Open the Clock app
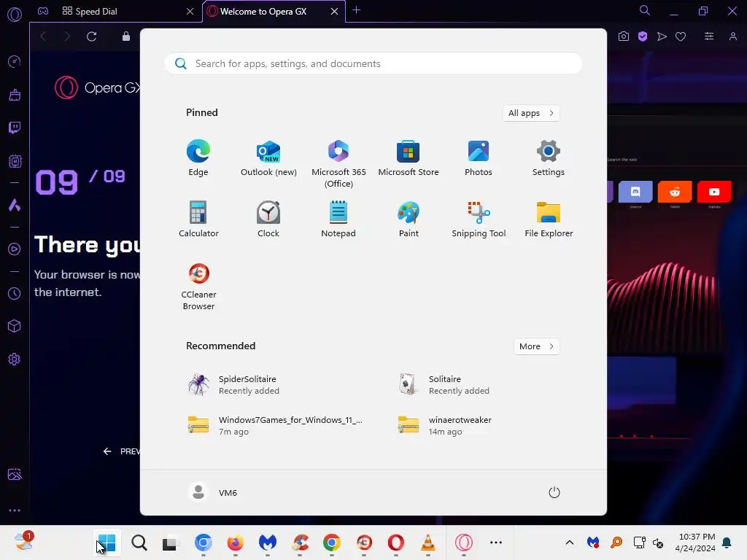 pos(268,219)
